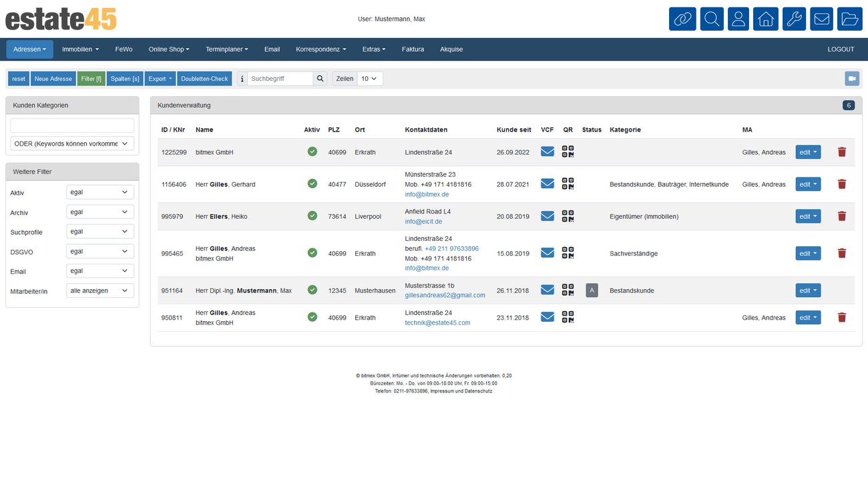868x488 pixels.
Task: Open the Terminplaner menu
Action: (x=226, y=49)
